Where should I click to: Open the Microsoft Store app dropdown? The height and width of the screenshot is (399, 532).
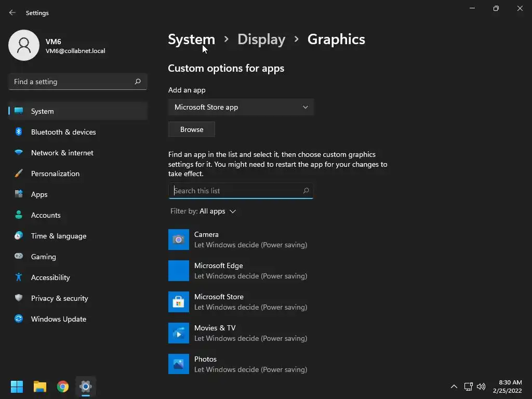241,107
